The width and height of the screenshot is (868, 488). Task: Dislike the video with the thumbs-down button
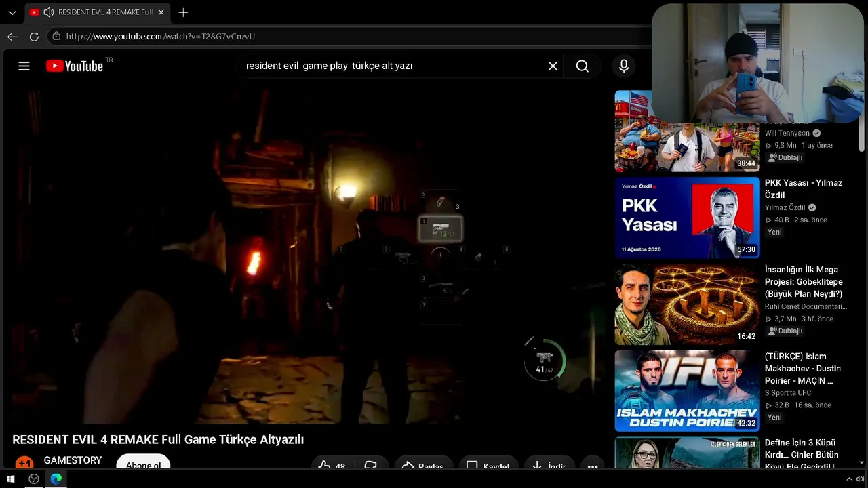coord(370,466)
